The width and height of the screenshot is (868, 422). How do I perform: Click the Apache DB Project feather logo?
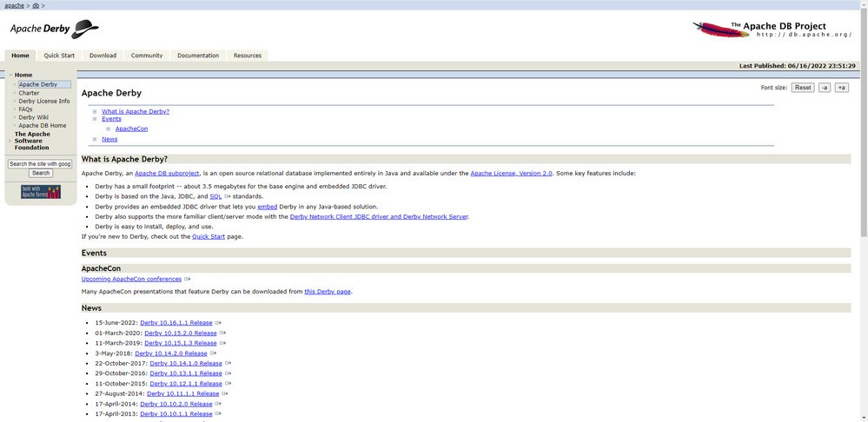[x=772, y=30]
